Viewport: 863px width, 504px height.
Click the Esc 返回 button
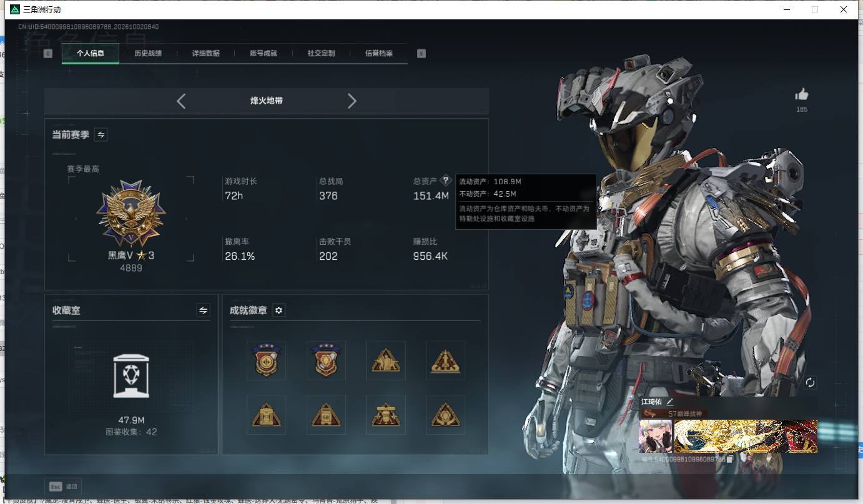coord(63,487)
